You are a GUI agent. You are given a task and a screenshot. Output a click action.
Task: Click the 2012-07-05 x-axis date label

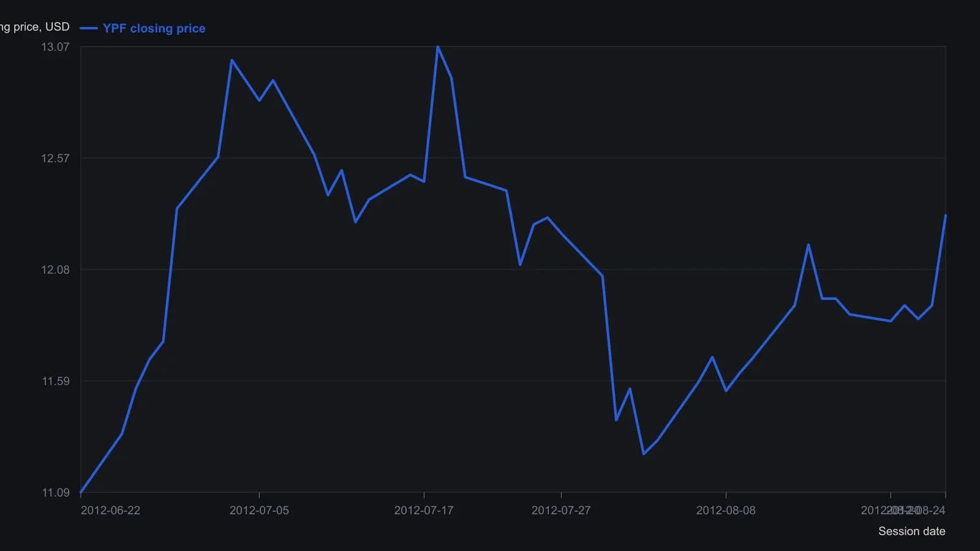coord(259,511)
